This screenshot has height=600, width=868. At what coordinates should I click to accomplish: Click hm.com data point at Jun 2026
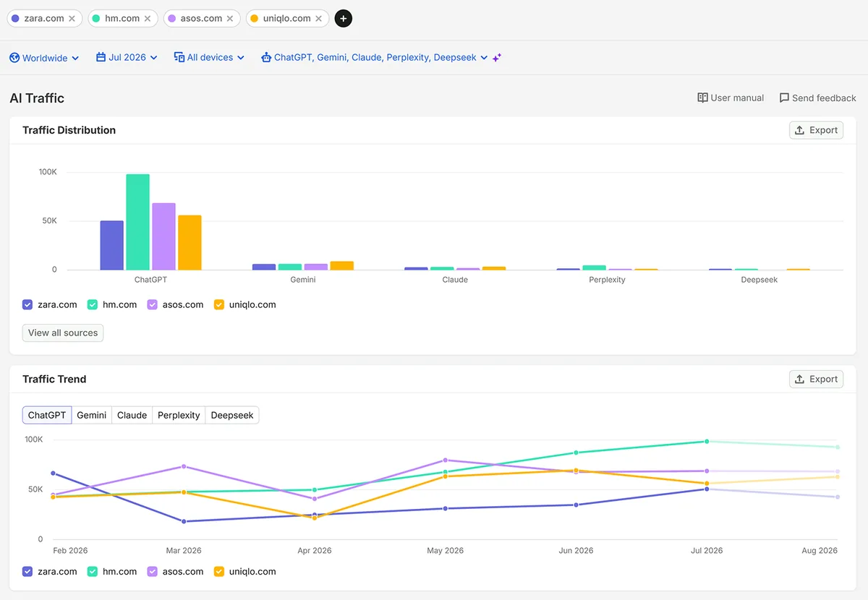tap(576, 453)
